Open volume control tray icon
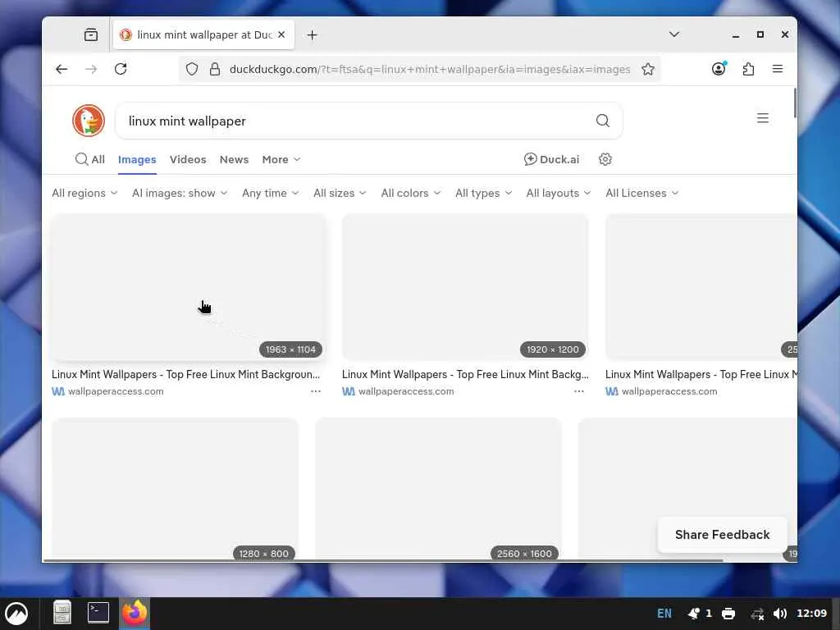The width and height of the screenshot is (840, 630). pos(780,614)
